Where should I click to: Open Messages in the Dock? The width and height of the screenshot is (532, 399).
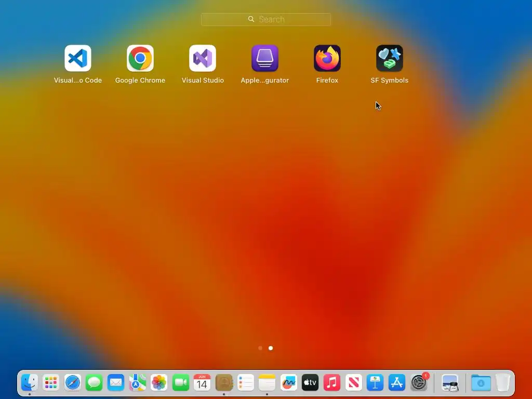[94, 383]
